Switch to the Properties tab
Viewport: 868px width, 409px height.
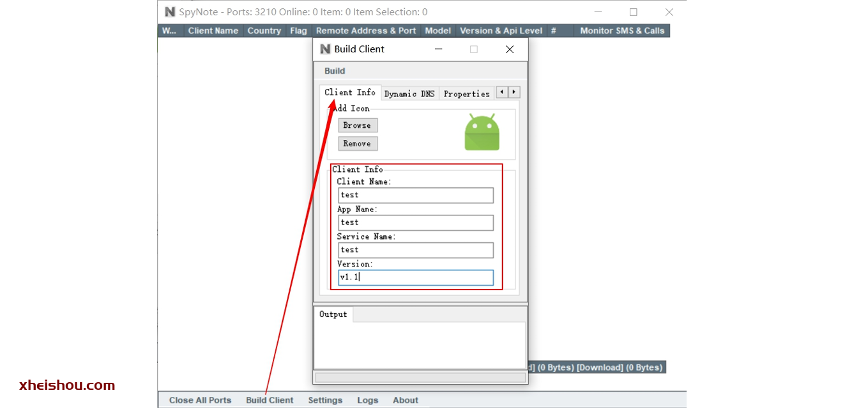coord(467,94)
